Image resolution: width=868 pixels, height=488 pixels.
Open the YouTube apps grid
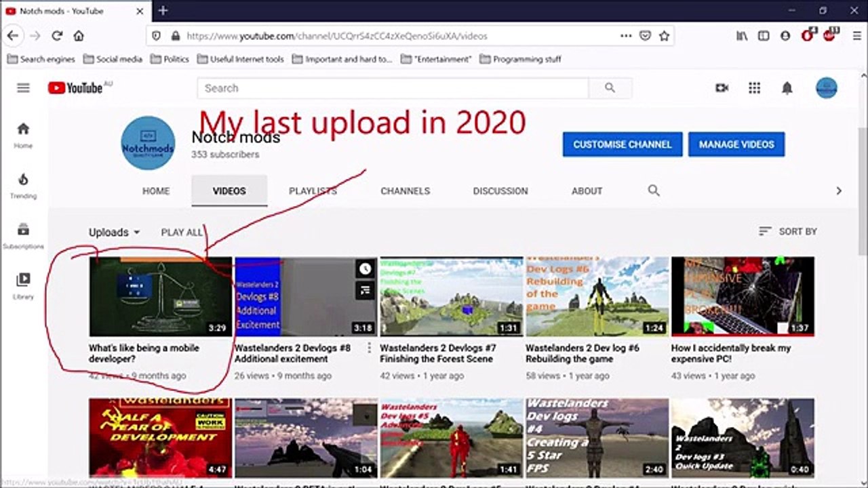pyautogui.click(x=754, y=87)
